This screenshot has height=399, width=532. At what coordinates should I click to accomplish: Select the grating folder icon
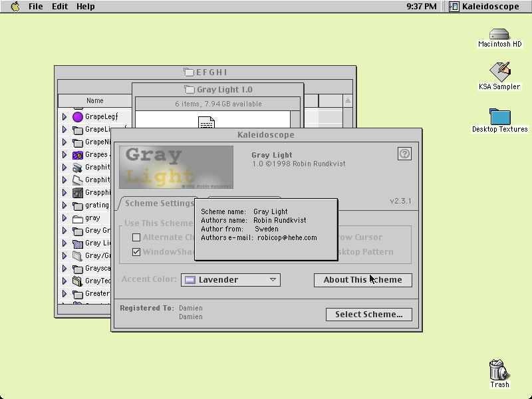click(x=78, y=205)
